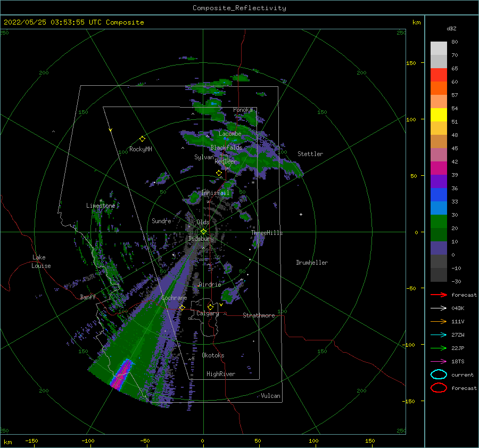This screenshot has height=448, width=479.
Task: Click the 80 dBZ scale value
Action: (455, 42)
